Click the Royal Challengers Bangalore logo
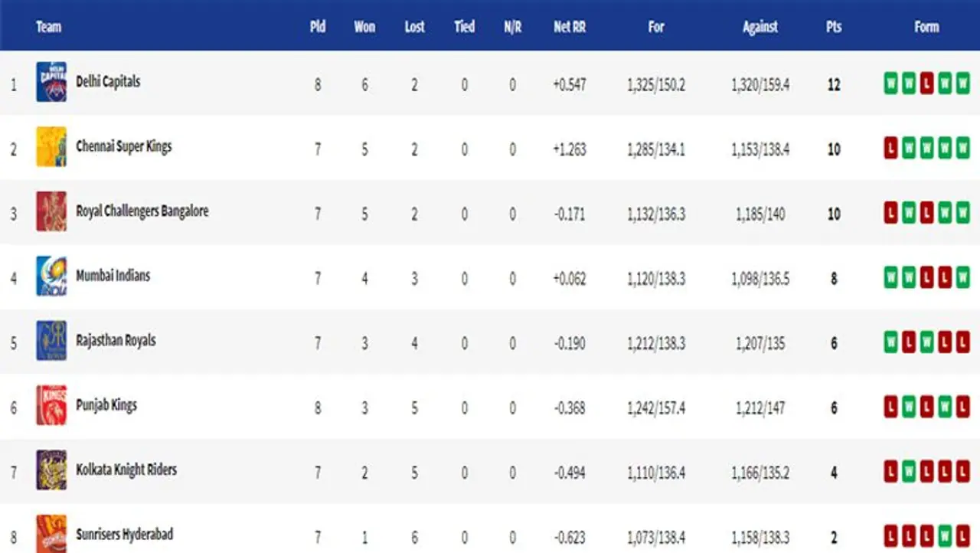Screen dimensions: 980x553 [x=51, y=211]
